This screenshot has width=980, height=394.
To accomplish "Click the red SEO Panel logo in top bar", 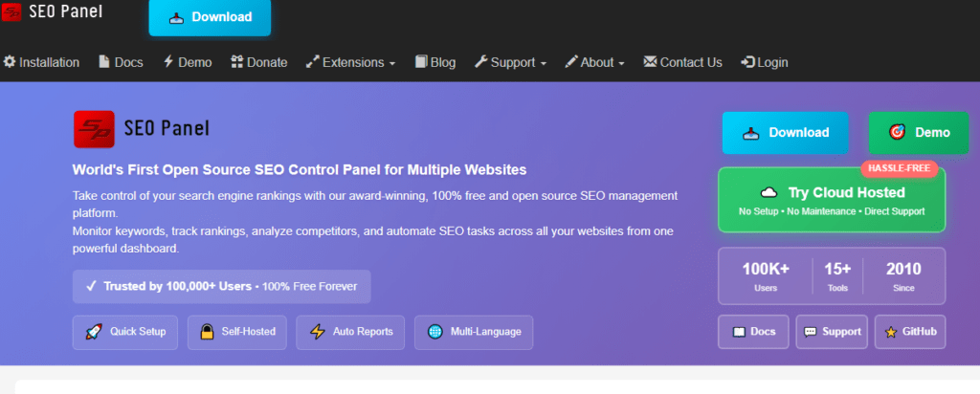I will pos(11,11).
